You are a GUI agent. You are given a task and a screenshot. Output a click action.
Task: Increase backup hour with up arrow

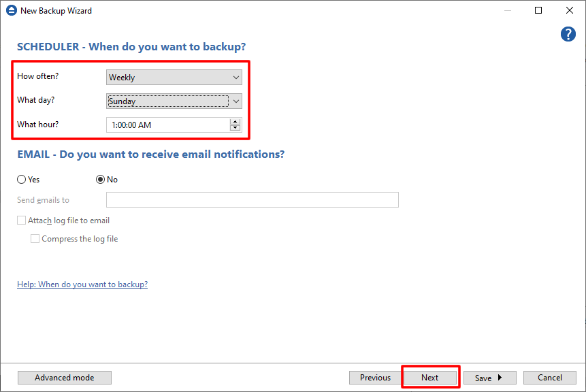pos(235,122)
